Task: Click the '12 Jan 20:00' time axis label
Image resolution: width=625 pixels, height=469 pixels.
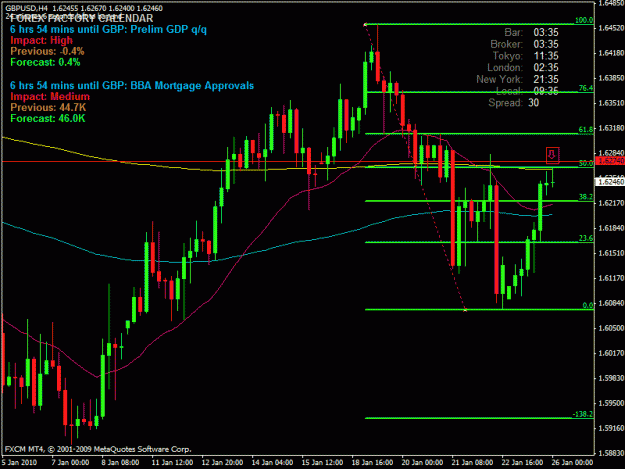Action: [222, 463]
